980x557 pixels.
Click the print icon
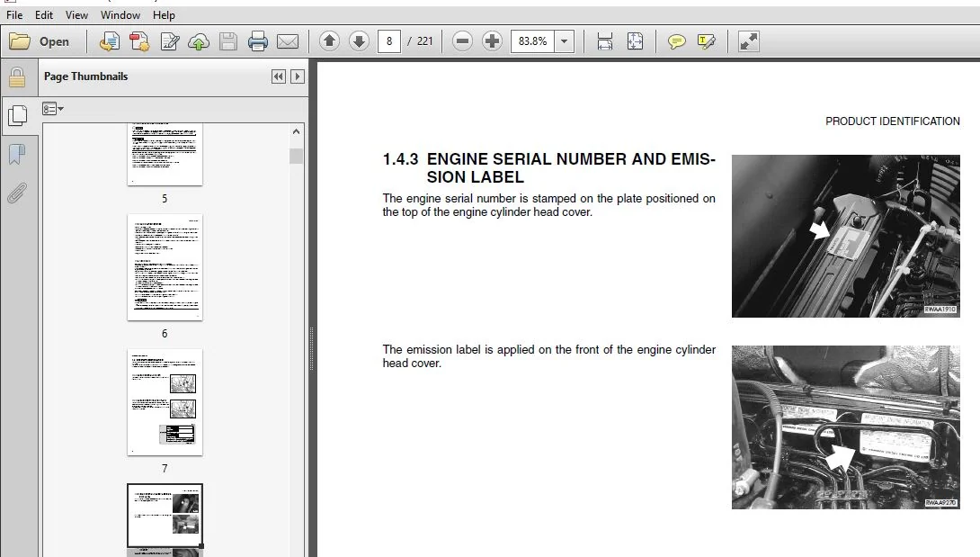click(257, 41)
